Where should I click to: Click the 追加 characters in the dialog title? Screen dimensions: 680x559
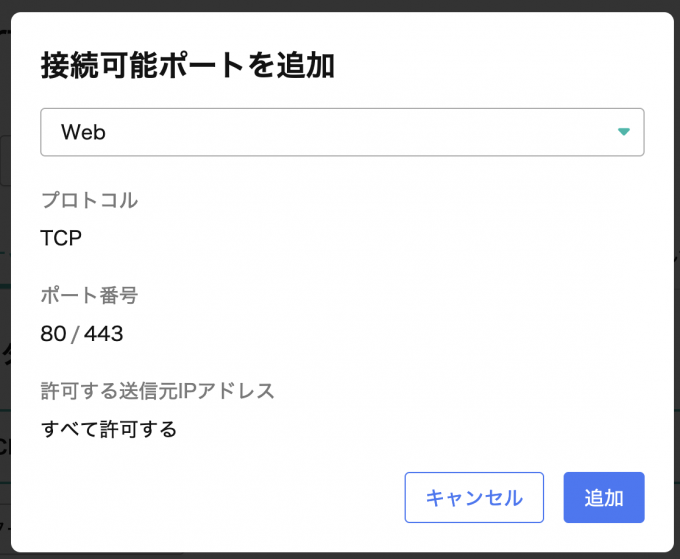point(306,65)
